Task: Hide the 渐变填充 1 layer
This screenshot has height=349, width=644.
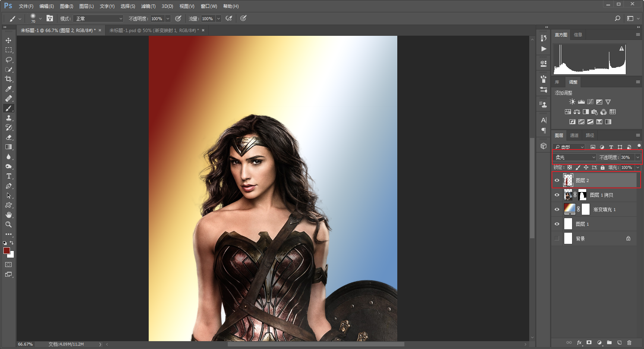Action: point(557,210)
